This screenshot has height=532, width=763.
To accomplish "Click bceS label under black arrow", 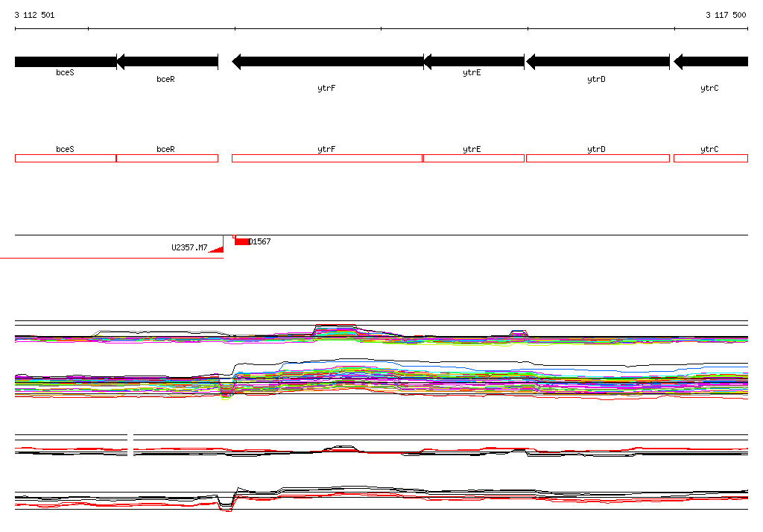I will 66,72.
